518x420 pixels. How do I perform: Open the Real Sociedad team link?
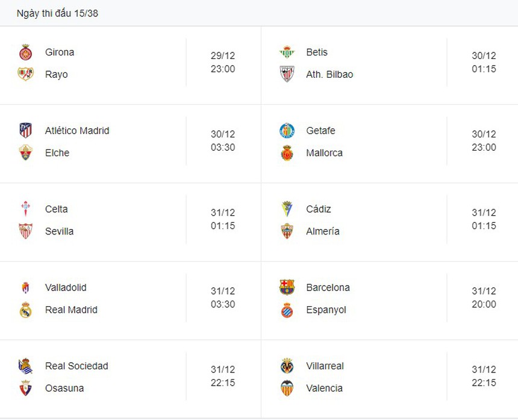76,366
